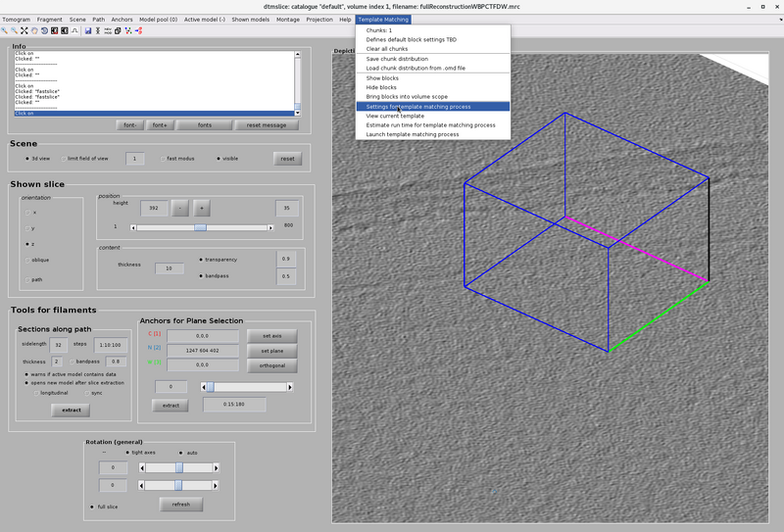This screenshot has height=532, width=784.
Task: Toggle the visible scene option
Action: tap(219, 159)
